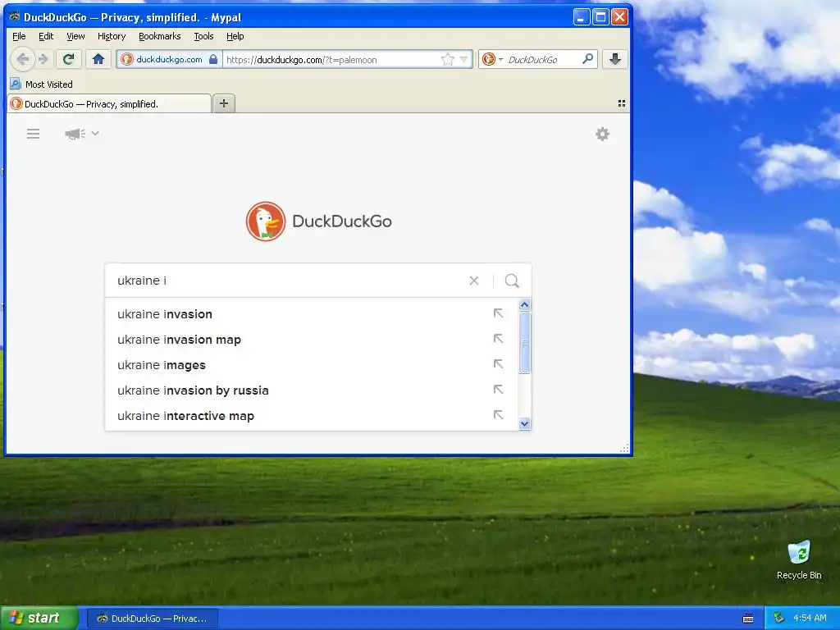Reload the current page

pos(69,59)
